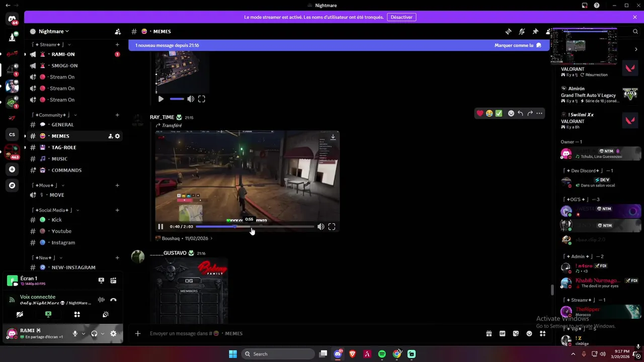Open user settings gear
Viewport: 644px width, 362px height.
113,333
